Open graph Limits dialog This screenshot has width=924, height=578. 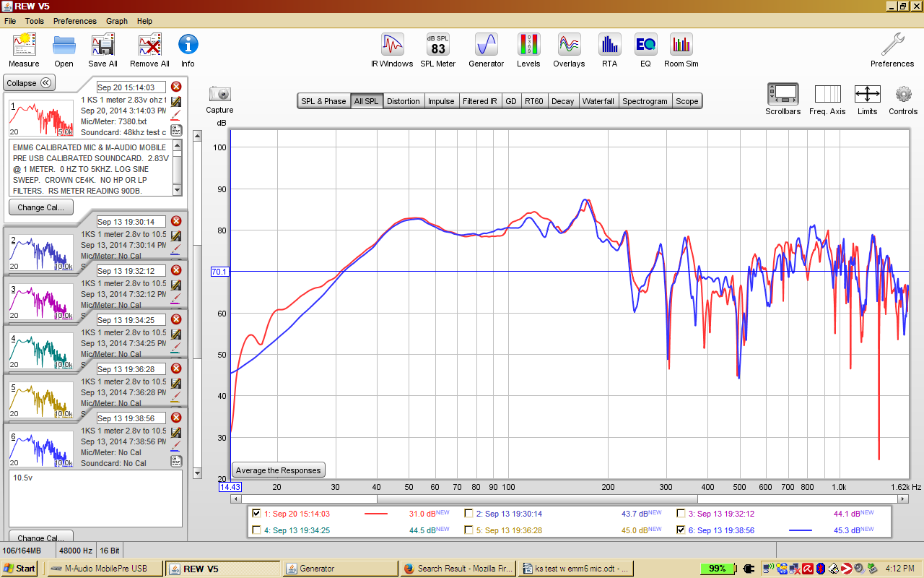[867, 94]
